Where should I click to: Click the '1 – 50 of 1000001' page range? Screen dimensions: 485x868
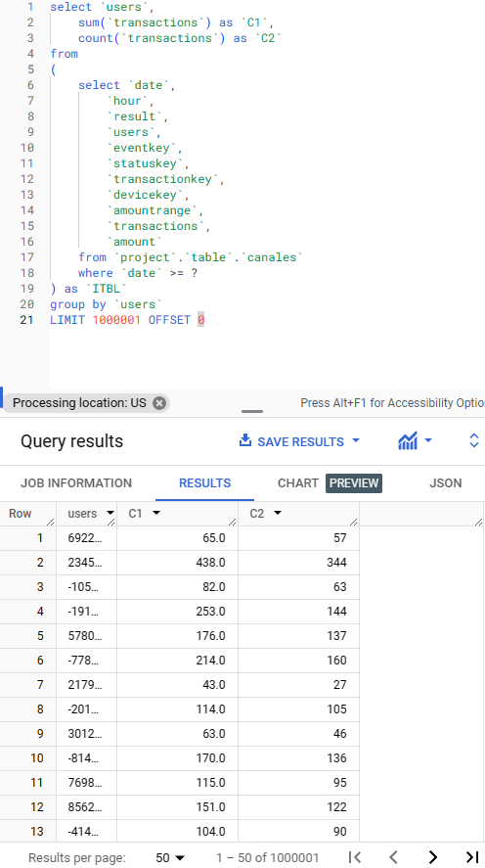point(268,857)
